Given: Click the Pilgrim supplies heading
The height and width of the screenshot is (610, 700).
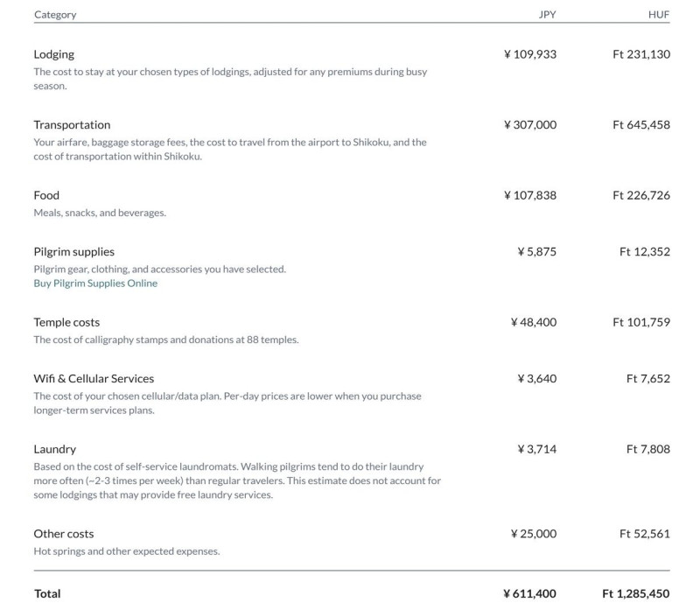Looking at the screenshot, I should pyautogui.click(x=74, y=252).
